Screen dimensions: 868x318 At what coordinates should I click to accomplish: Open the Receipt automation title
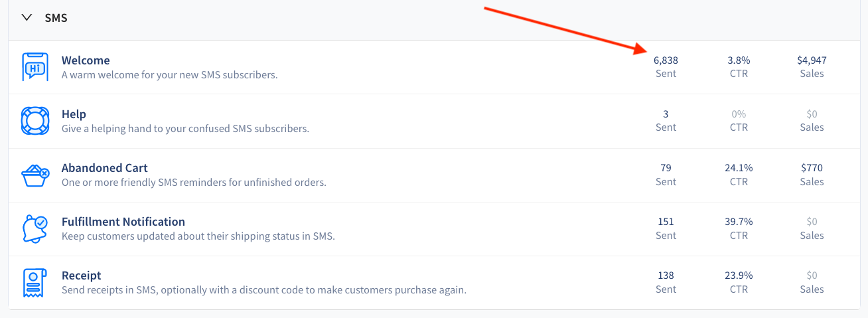click(x=82, y=276)
